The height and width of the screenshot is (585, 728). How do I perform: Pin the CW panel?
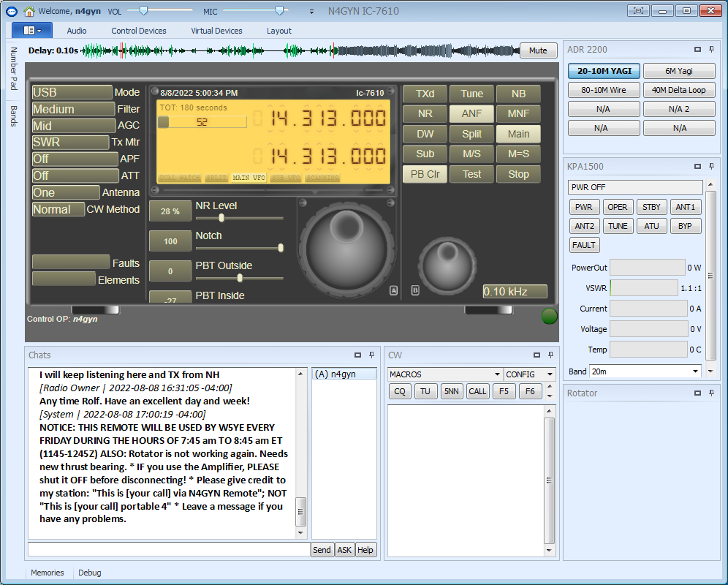[x=550, y=355]
